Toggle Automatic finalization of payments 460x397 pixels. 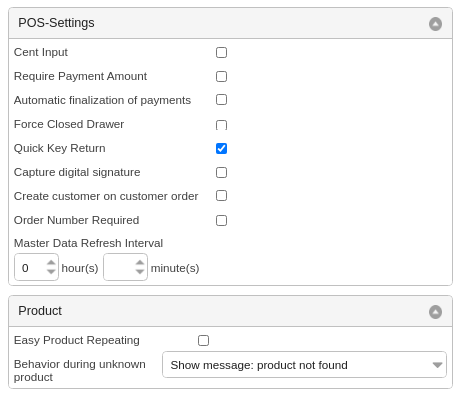(x=221, y=100)
